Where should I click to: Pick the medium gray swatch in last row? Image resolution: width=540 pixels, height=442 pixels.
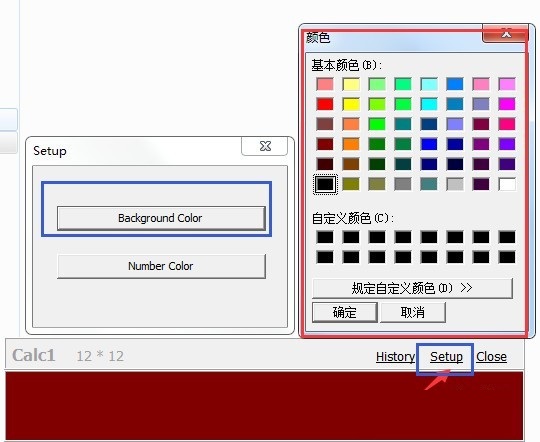403,184
